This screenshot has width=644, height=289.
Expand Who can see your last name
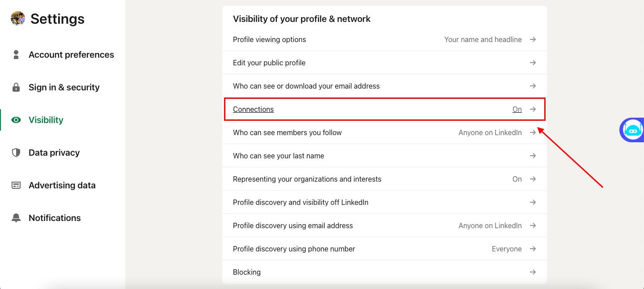[533, 155]
